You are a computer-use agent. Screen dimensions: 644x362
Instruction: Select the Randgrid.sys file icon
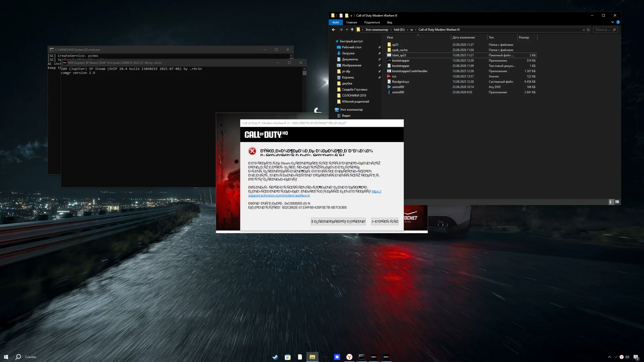click(389, 82)
